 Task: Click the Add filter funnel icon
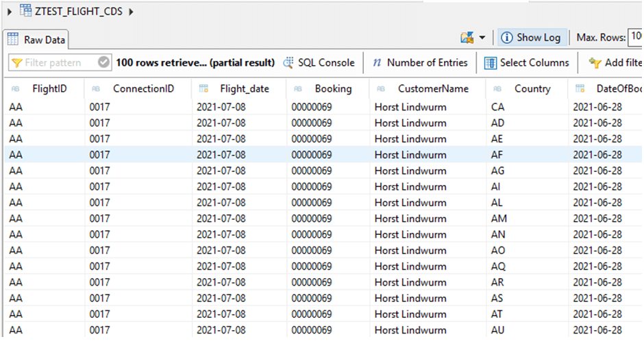[x=595, y=63]
